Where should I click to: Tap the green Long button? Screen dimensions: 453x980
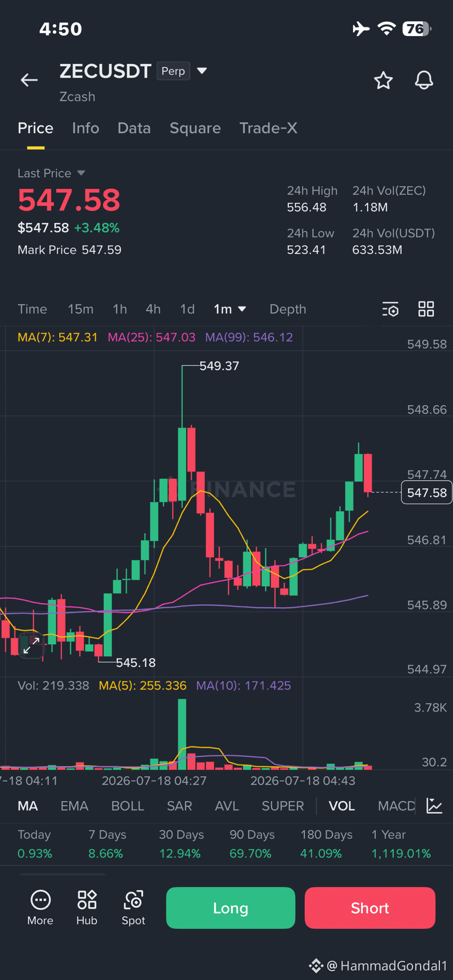230,908
